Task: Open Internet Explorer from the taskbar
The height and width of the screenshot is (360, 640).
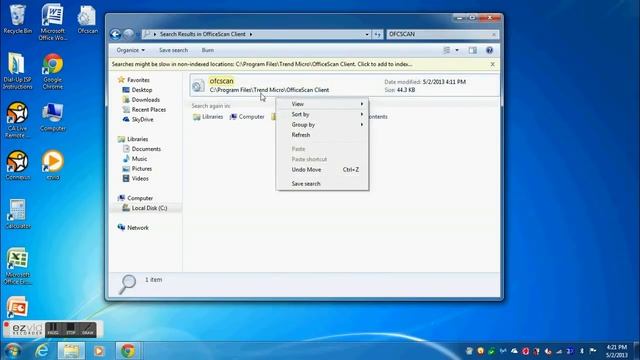Action: click(42, 351)
